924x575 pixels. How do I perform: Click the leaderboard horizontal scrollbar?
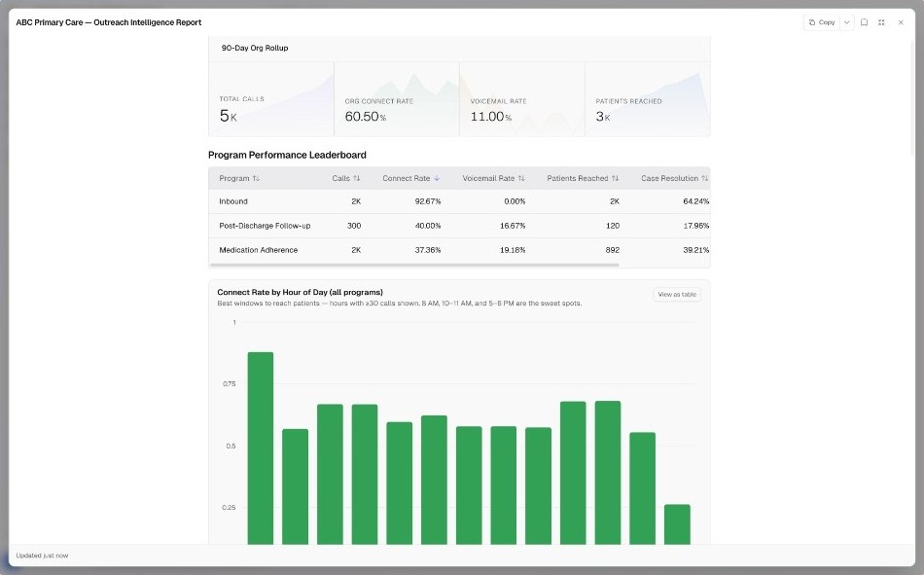[414, 265]
